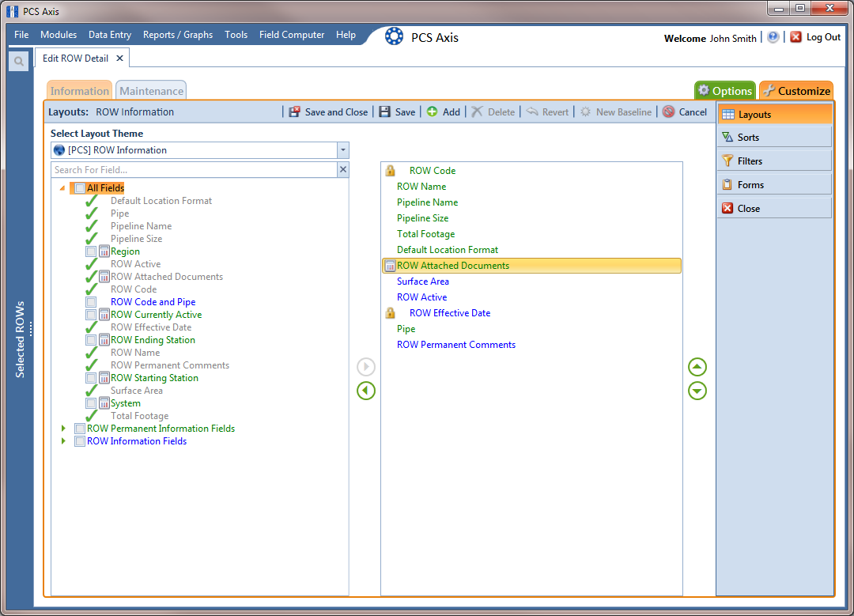Click the Save disk icon

point(384,111)
